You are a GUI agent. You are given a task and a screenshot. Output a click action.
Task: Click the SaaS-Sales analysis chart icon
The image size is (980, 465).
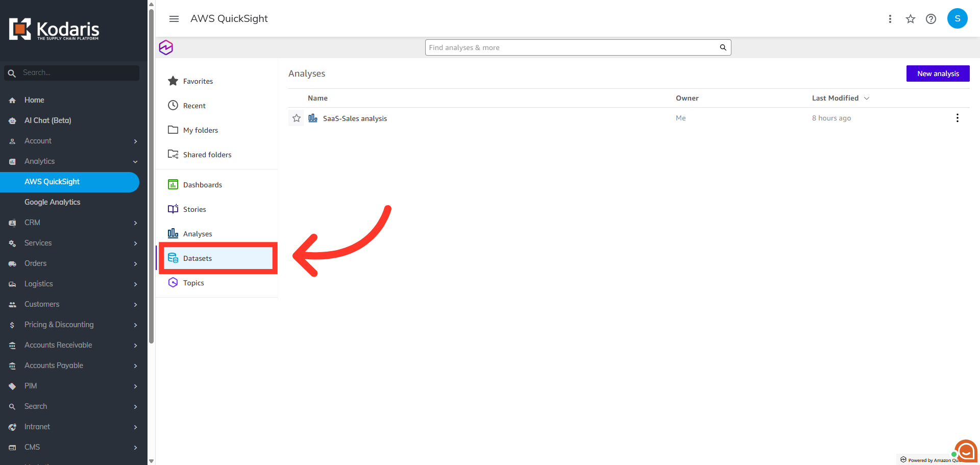click(313, 118)
